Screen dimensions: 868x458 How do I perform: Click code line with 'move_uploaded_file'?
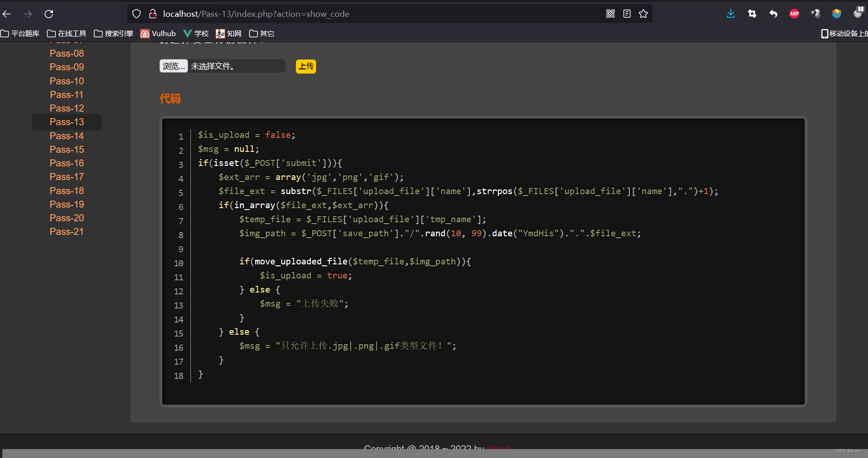click(355, 262)
